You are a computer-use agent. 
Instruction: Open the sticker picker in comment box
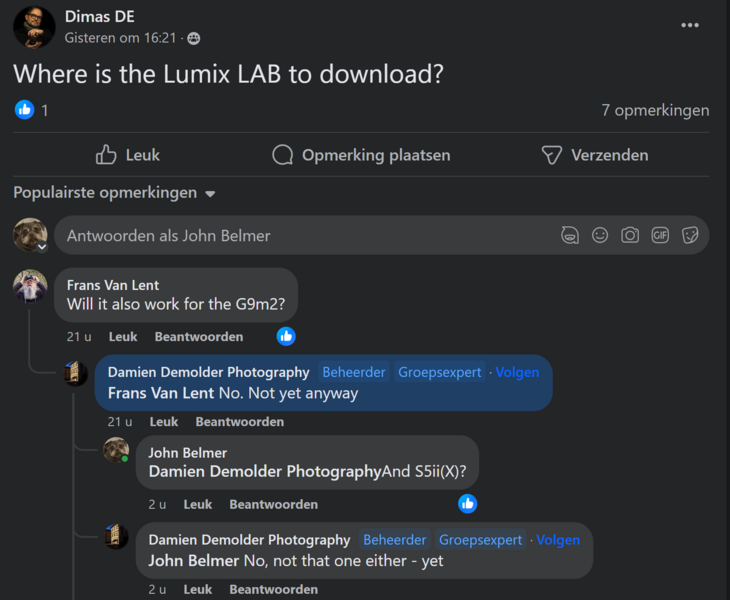pos(690,236)
